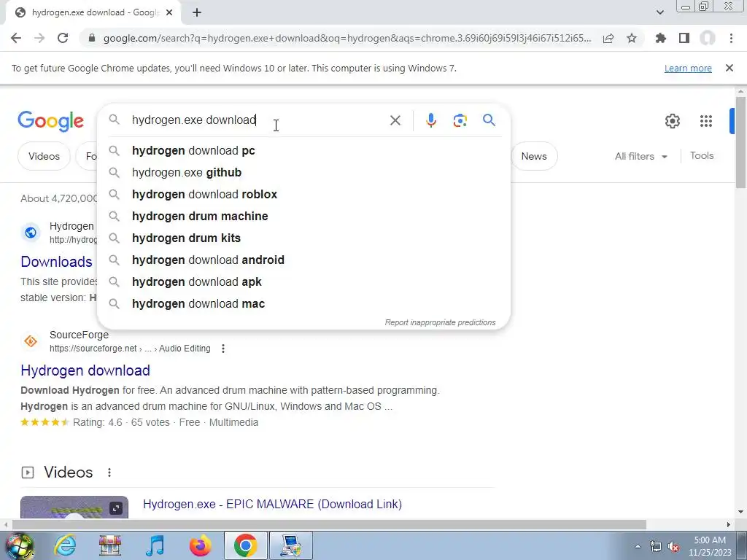Screen dimensions: 747x560
Task: Open Chrome's three-dot menu
Action: [x=731, y=38]
